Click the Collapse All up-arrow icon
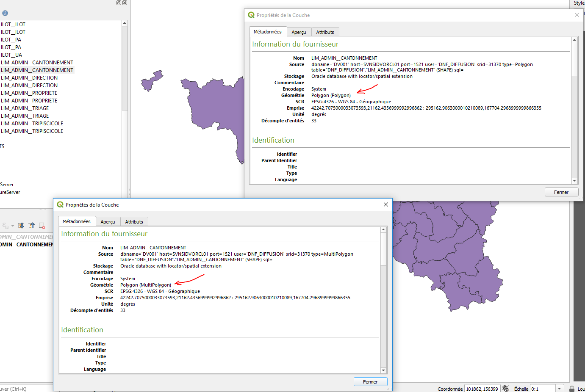 click(x=32, y=225)
